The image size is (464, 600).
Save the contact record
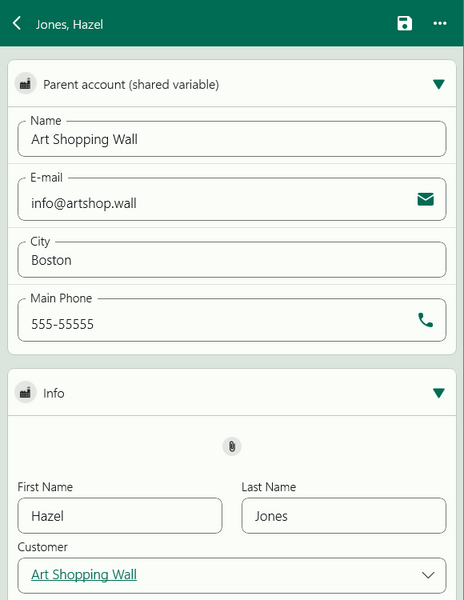404,23
